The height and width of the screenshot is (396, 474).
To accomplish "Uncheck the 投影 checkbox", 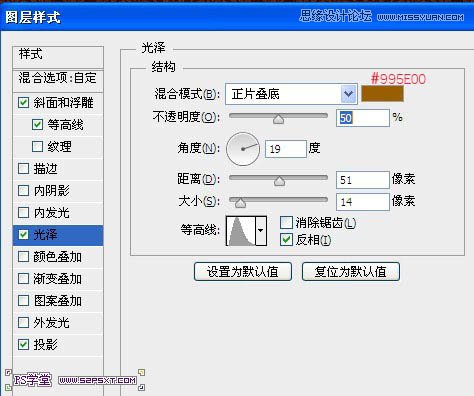I will [x=23, y=344].
